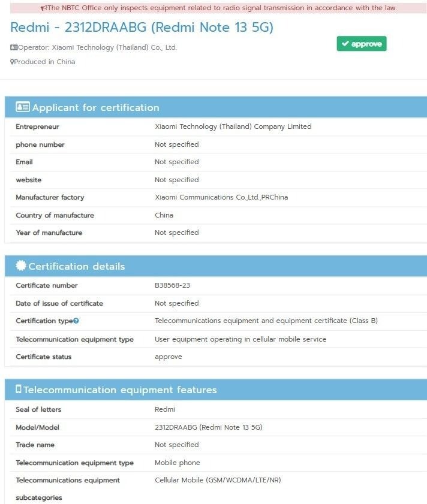This screenshot has width=427, height=504.
Task: Click the checkmark icon in approve badge
Action: (x=345, y=43)
